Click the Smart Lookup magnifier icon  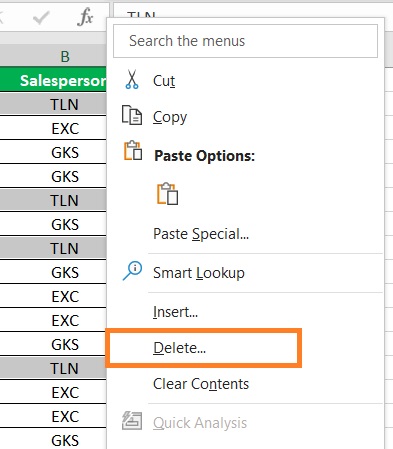coord(132,271)
